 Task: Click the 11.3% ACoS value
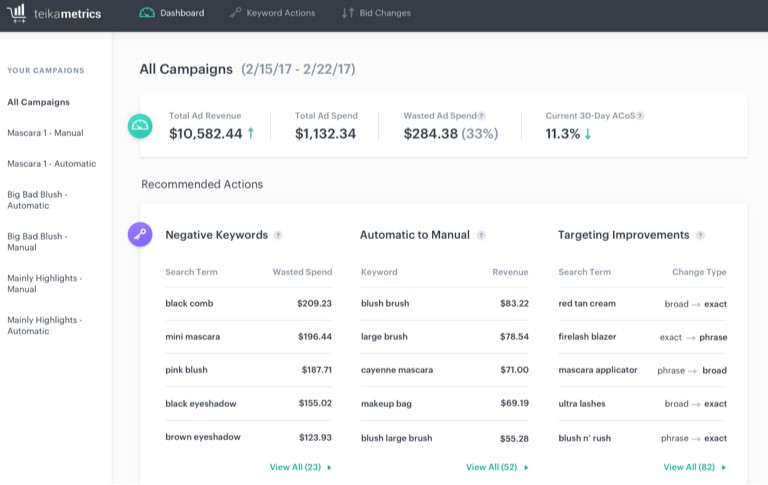coord(563,133)
